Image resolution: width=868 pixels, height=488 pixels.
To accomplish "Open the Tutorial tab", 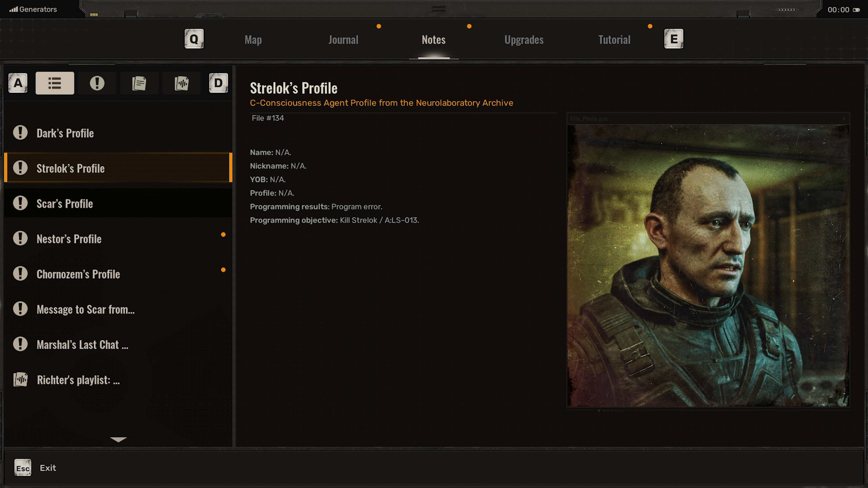I will coord(614,40).
